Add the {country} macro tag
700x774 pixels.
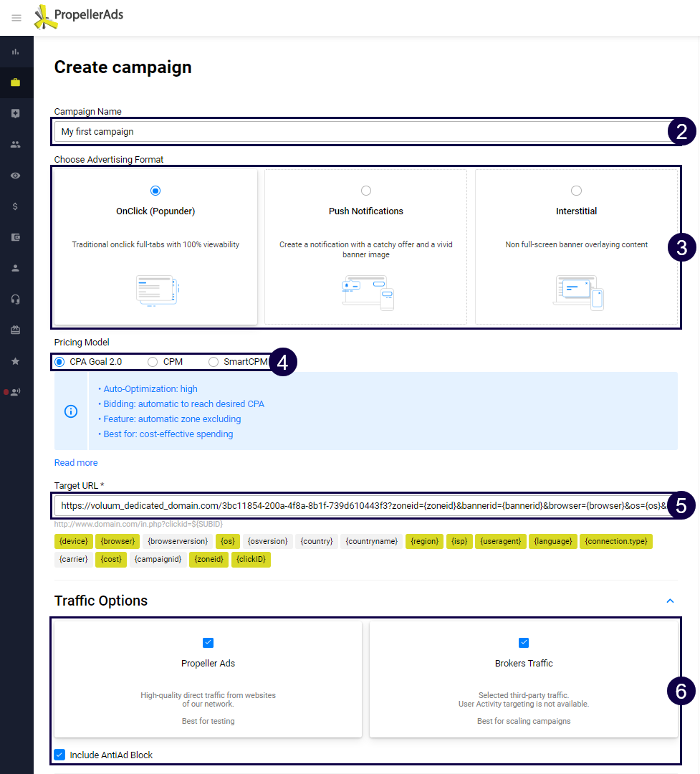317,541
